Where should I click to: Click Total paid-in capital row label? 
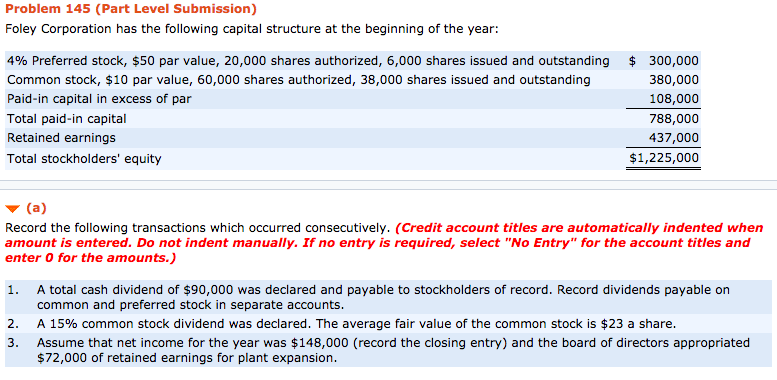(66, 118)
